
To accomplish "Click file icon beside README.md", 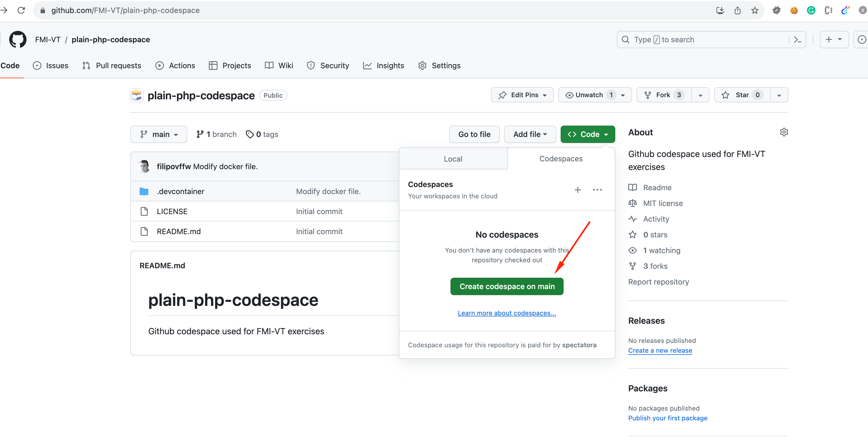I will tap(144, 232).
